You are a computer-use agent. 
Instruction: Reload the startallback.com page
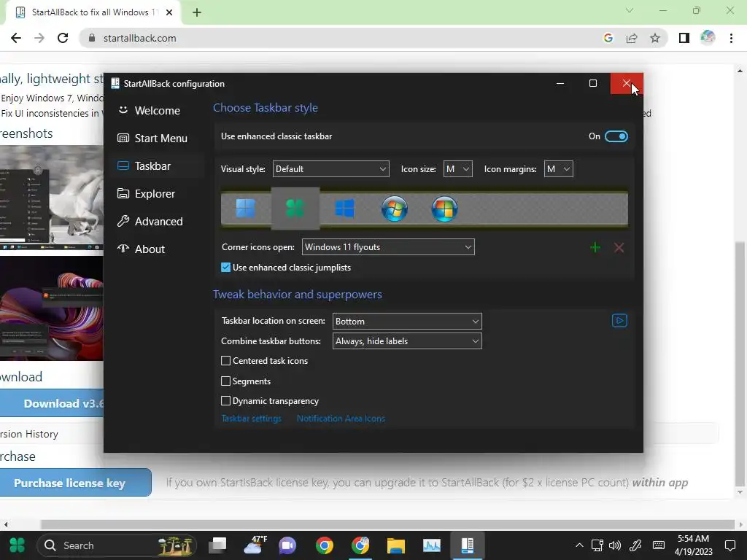[x=63, y=38]
